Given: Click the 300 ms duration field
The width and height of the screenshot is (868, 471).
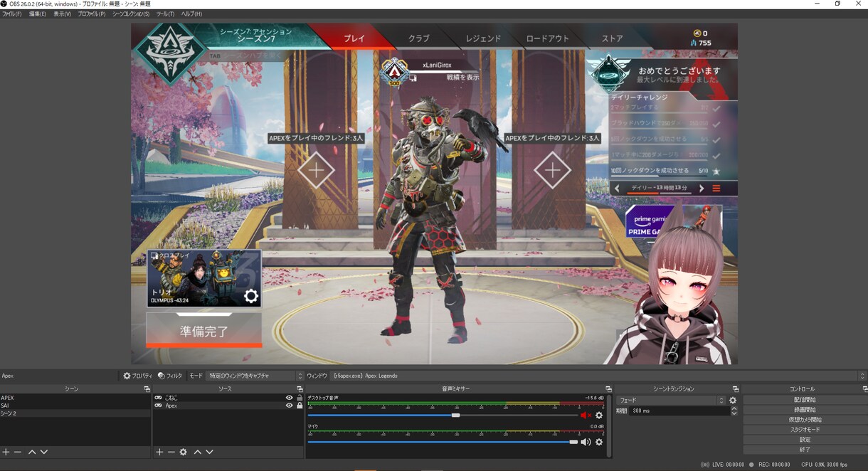Looking at the screenshot, I should (x=679, y=411).
